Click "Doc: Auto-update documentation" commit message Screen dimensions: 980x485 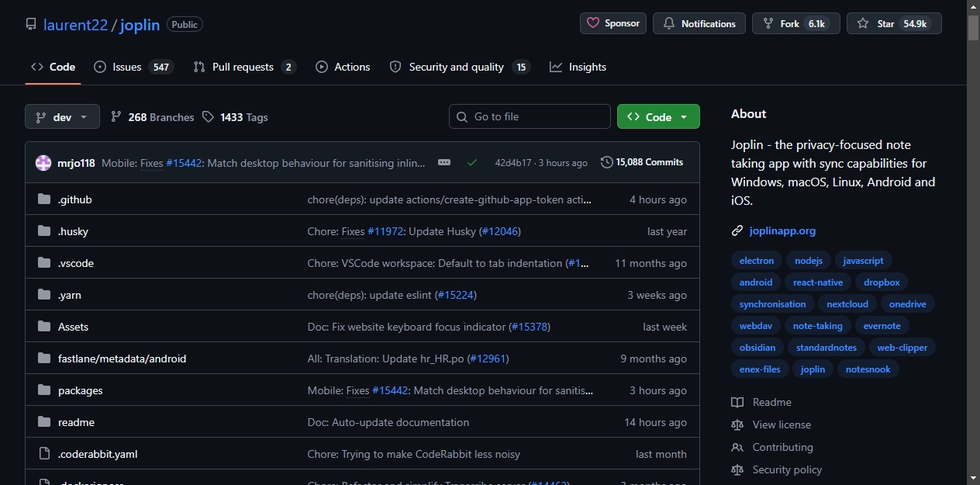coord(388,422)
